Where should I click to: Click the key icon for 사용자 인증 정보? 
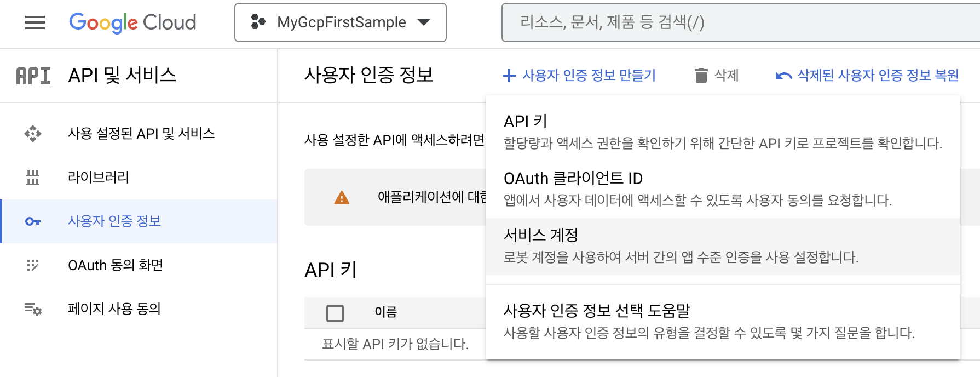pyautogui.click(x=33, y=221)
